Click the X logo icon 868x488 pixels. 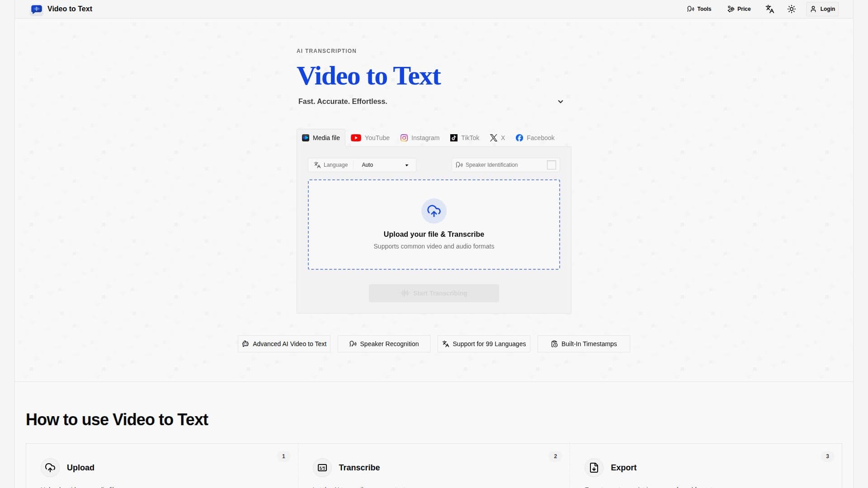(494, 138)
